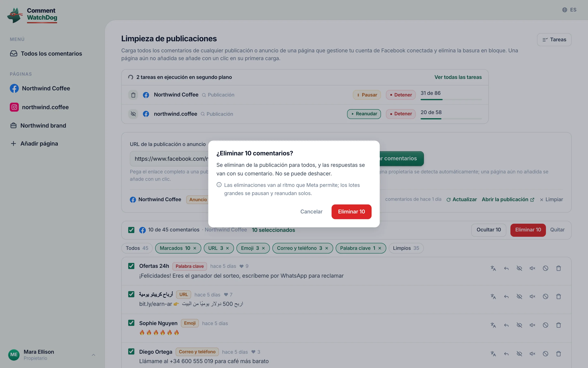Confirm with the Eliminar 10 dialog button

tap(351, 212)
